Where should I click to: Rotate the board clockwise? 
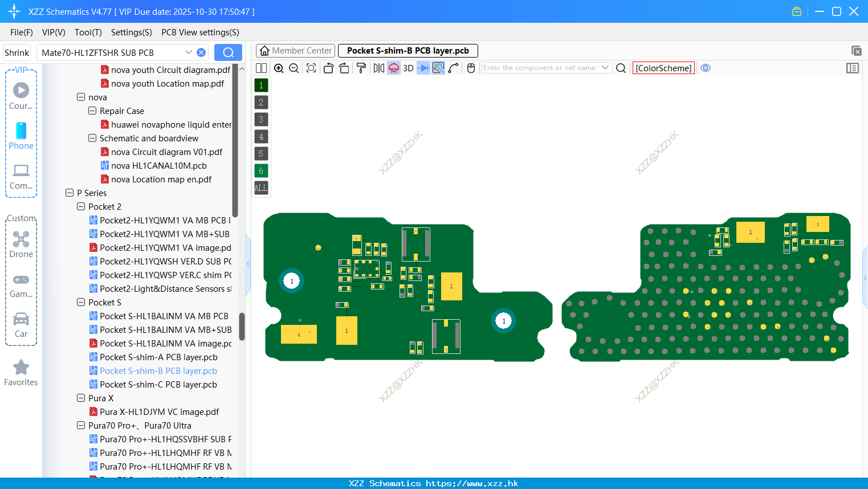pos(344,68)
